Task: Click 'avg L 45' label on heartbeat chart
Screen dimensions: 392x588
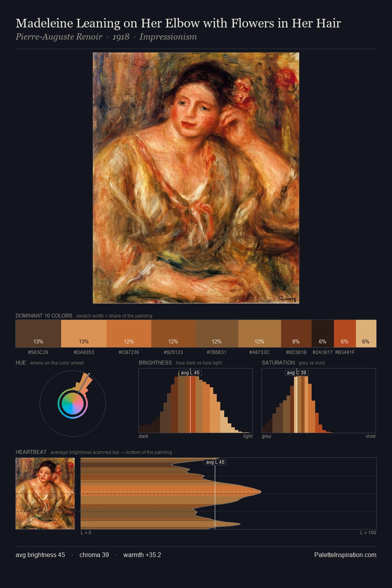Action: coord(215,462)
